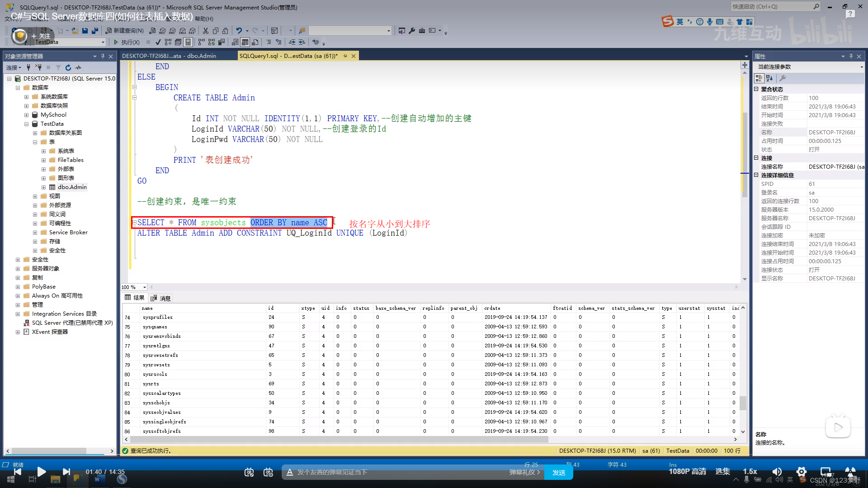Viewport: 868px width, 488px height.
Task: Click the New Query button 新建查询(N)
Action: pos(124,31)
